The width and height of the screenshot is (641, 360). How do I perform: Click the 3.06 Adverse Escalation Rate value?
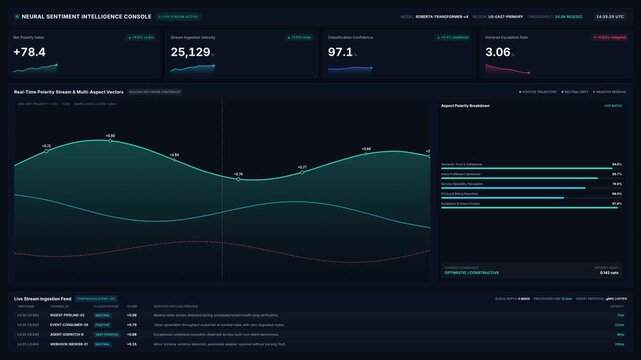[x=498, y=52]
